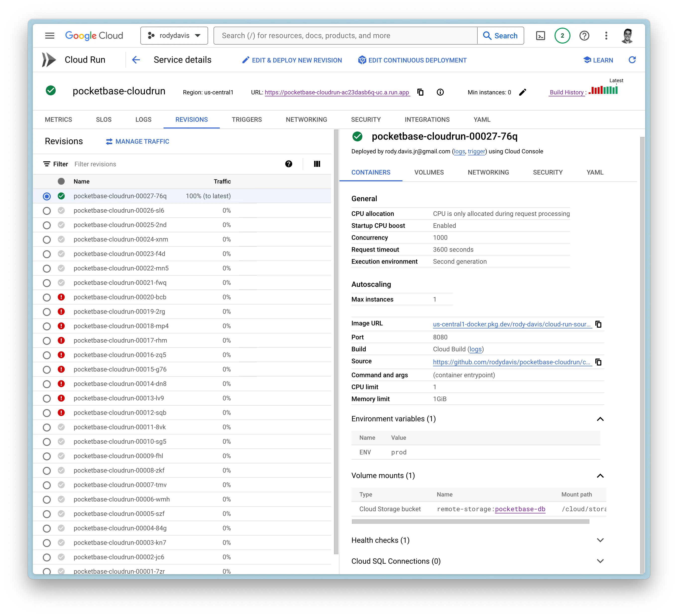This screenshot has width=678, height=616.
Task: Click the notifications badge showing 2
Action: tap(562, 36)
